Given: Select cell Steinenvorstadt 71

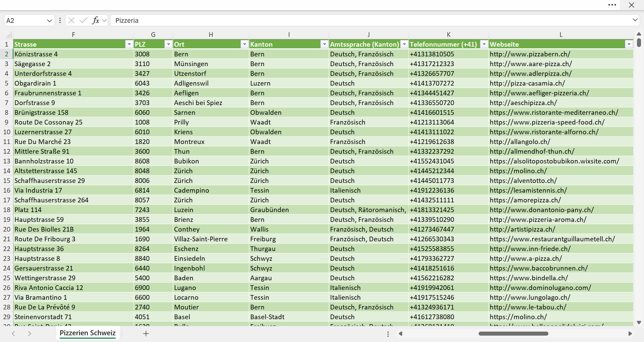Looking at the screenshot, I should [73, 317].
